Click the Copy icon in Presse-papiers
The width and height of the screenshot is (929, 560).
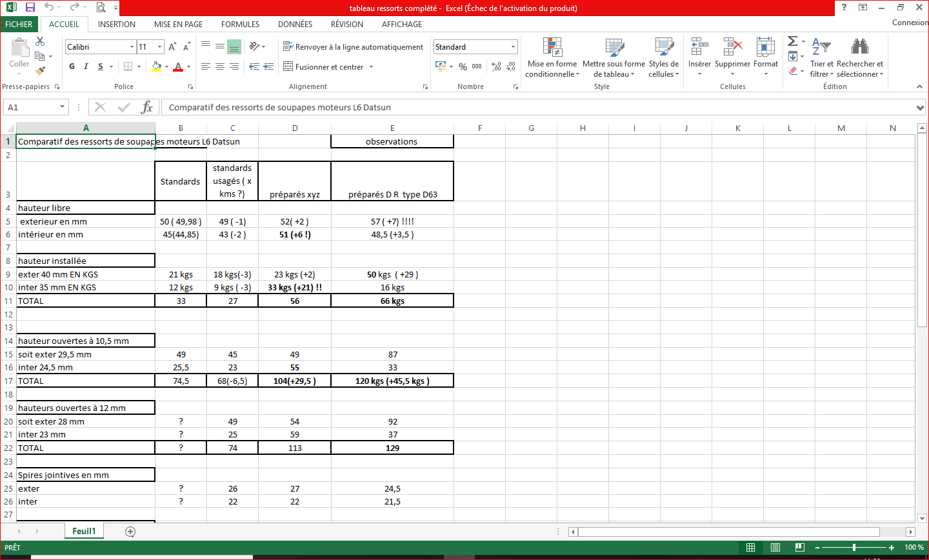coord(40,56)
